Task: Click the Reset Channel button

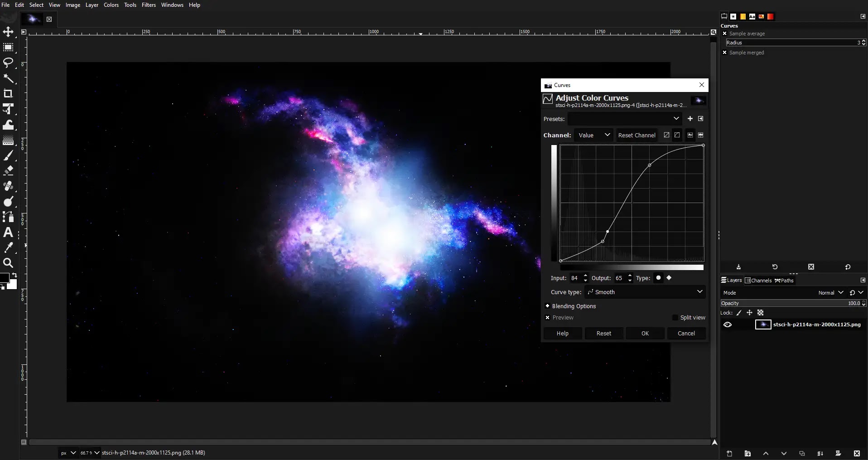Action: click(x=637, y=135)
